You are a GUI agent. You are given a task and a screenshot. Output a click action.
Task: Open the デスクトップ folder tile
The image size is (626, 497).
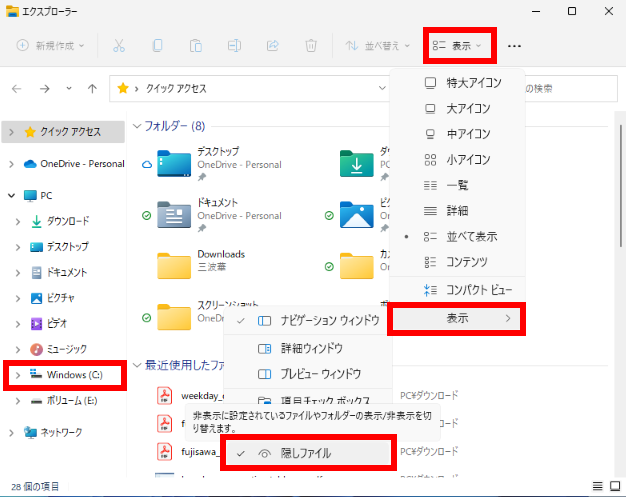coord(219,164)
